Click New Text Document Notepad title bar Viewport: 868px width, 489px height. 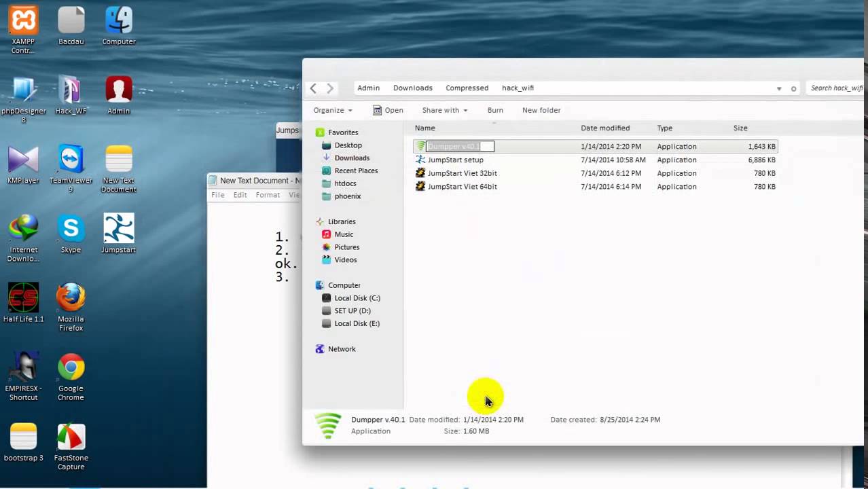(255, 181)
